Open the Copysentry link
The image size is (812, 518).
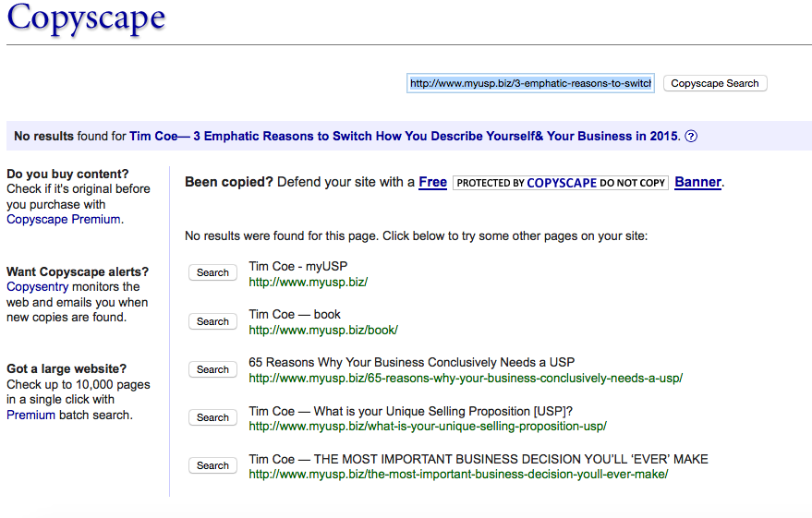[x=37, y=286]
